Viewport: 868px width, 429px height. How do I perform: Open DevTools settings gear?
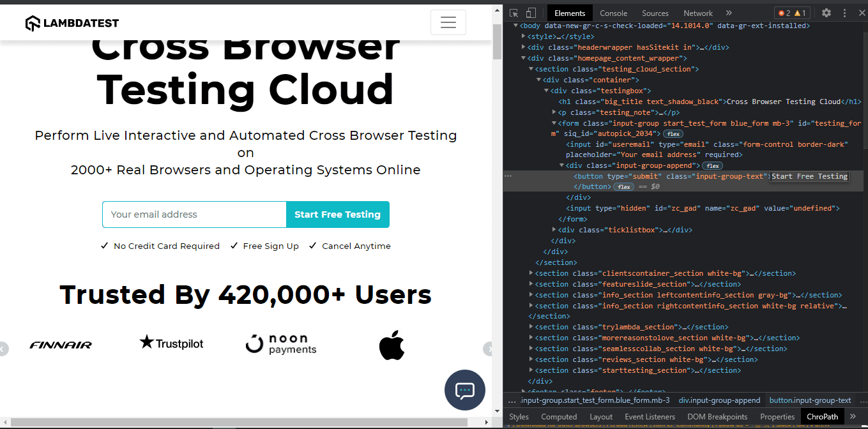[x=826, y=13]
